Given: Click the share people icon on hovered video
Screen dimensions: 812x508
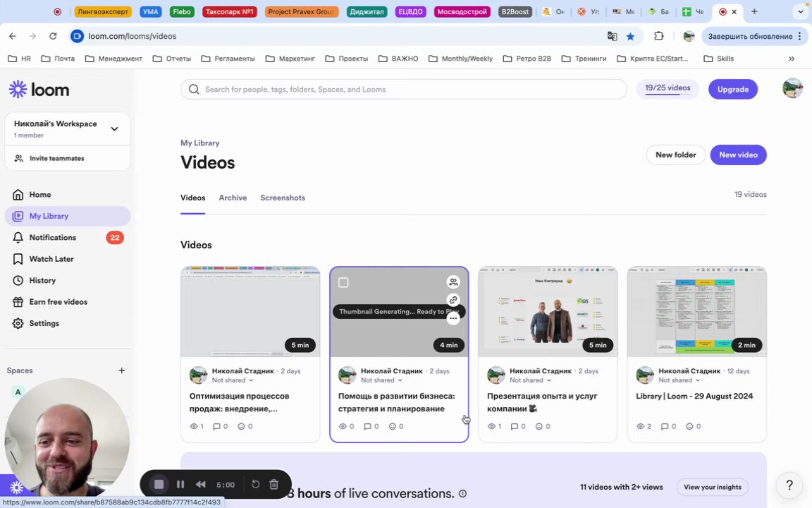Looking at the screenshot, I should [x=453, y=282].
